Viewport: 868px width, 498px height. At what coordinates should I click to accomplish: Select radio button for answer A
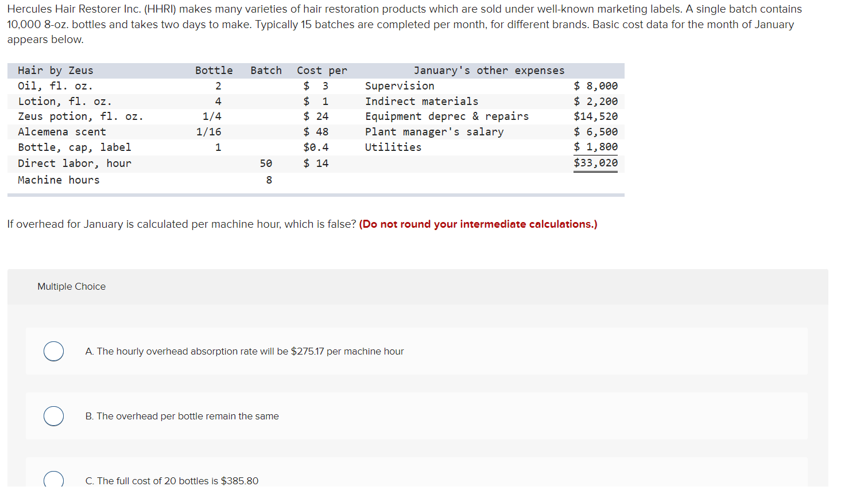54,351
